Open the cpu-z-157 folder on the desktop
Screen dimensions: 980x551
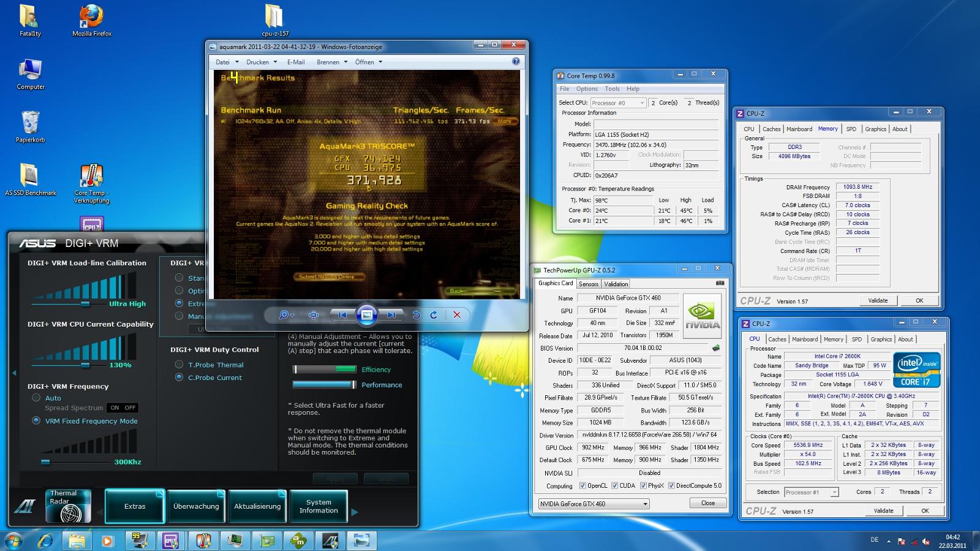click(274, 21)
